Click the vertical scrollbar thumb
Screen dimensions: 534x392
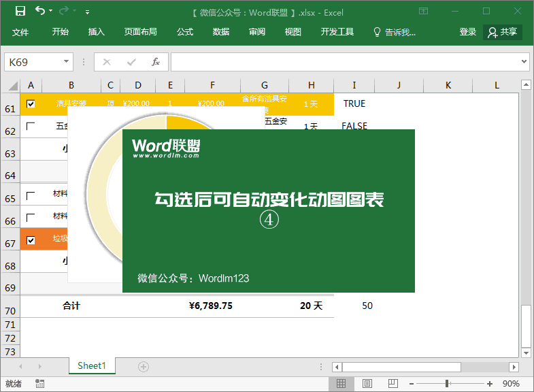526,326
